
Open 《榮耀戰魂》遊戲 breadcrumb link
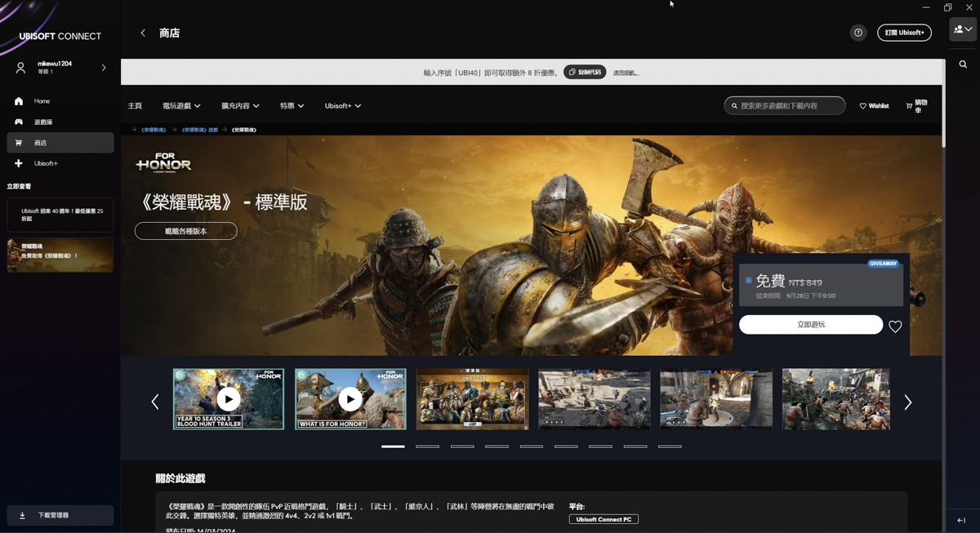[200, 130]
